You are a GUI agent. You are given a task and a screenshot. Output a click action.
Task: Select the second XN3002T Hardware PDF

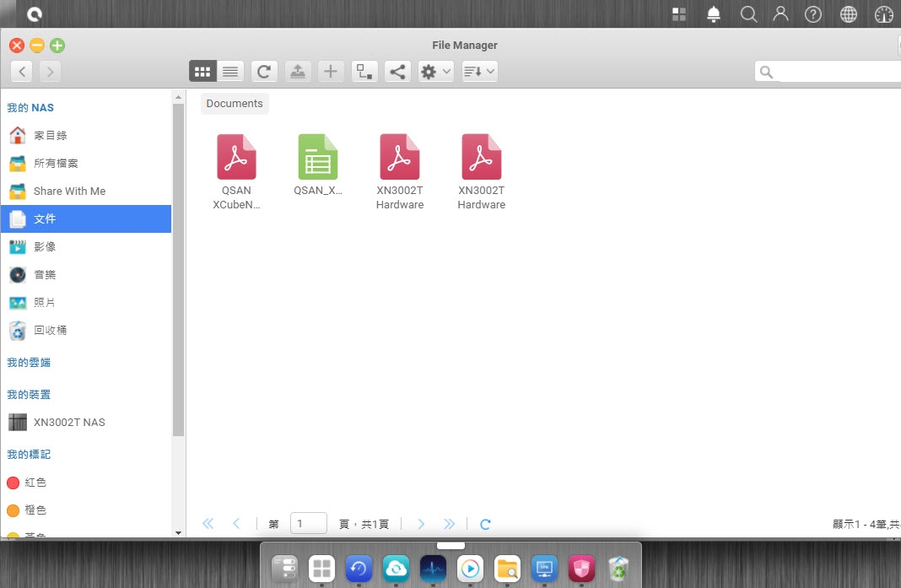tap(481, 172)
